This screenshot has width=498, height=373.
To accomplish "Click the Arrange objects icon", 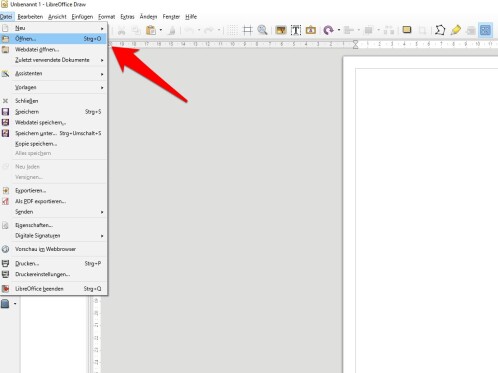I will tap(368, 30).
